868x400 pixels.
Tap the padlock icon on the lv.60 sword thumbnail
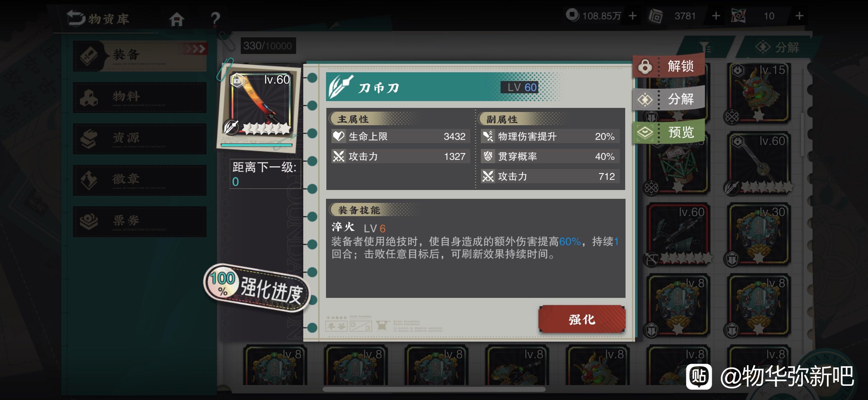[237, 80]
